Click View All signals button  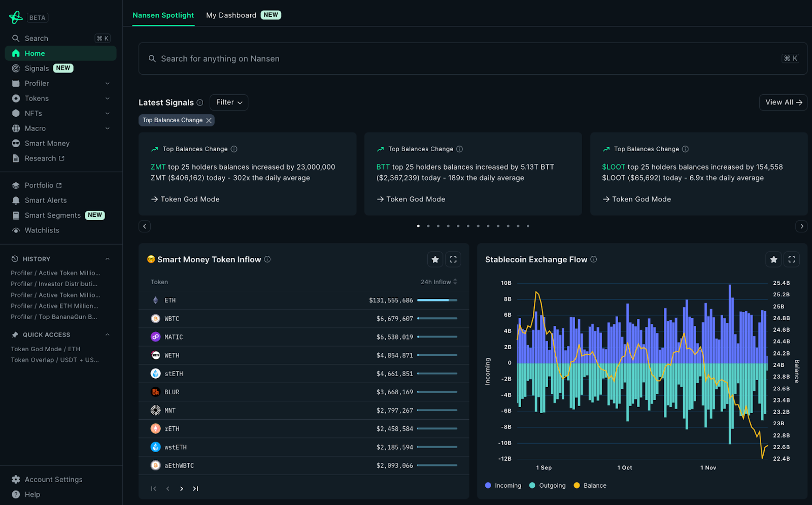tap(783, 102)
